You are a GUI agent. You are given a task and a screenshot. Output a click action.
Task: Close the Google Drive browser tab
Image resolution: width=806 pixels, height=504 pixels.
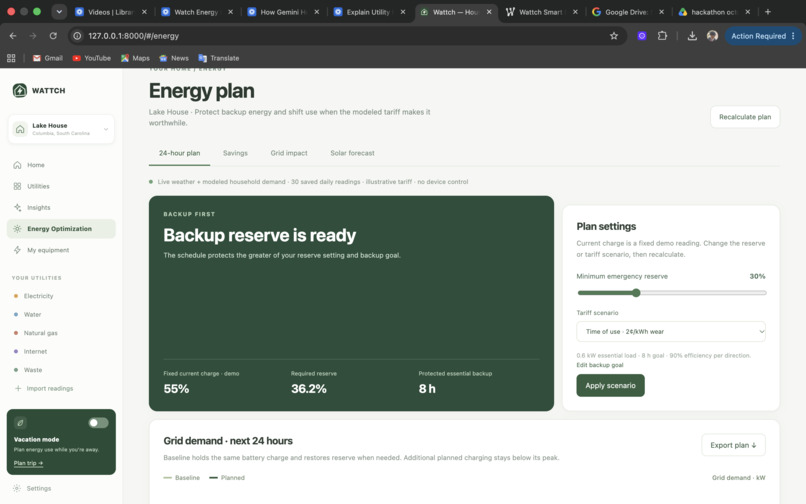tap(662, 12)
